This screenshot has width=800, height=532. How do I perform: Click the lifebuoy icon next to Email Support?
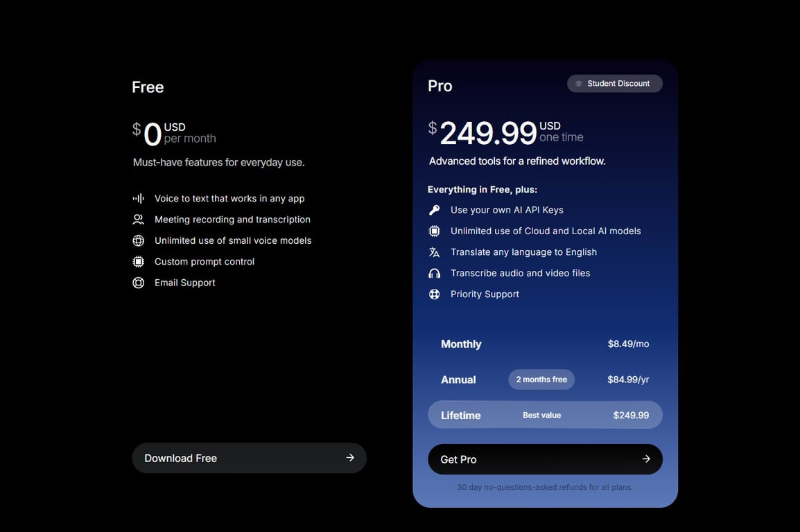[x=139, y=283]
